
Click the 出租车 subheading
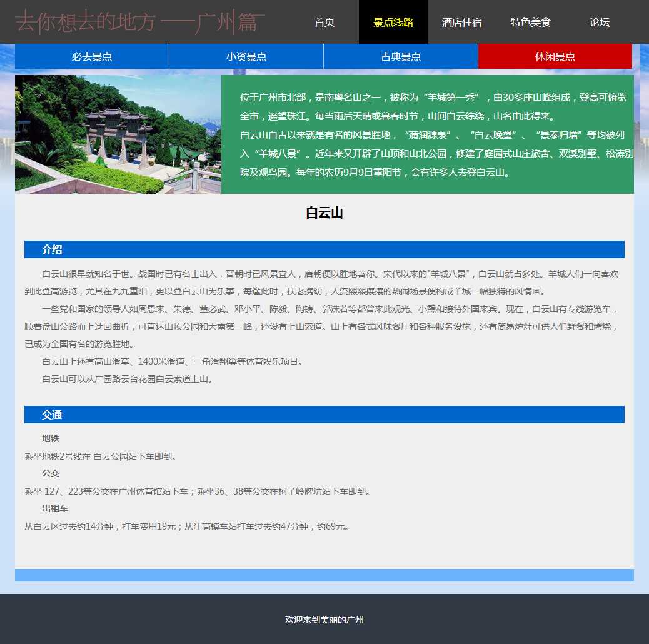[55, 508]
